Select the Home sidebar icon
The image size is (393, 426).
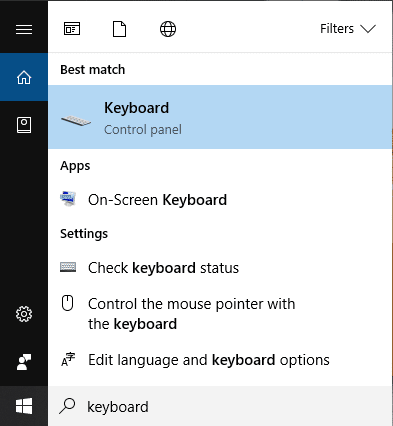tap(24, 77)
